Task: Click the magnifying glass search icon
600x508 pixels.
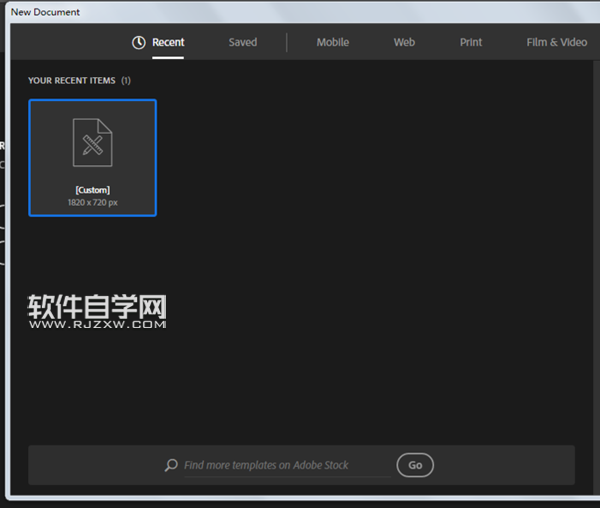Action: (x=172, y=465)
